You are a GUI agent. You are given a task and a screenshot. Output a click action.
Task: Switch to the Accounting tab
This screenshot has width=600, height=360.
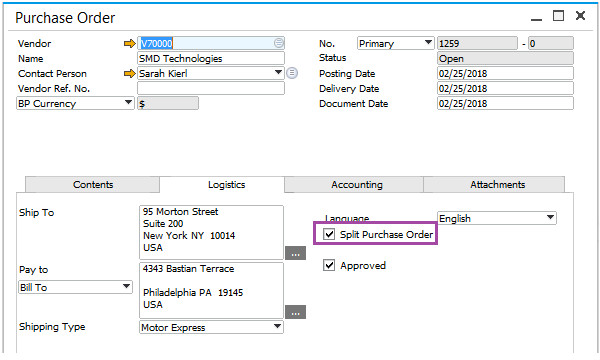point(357,185)
